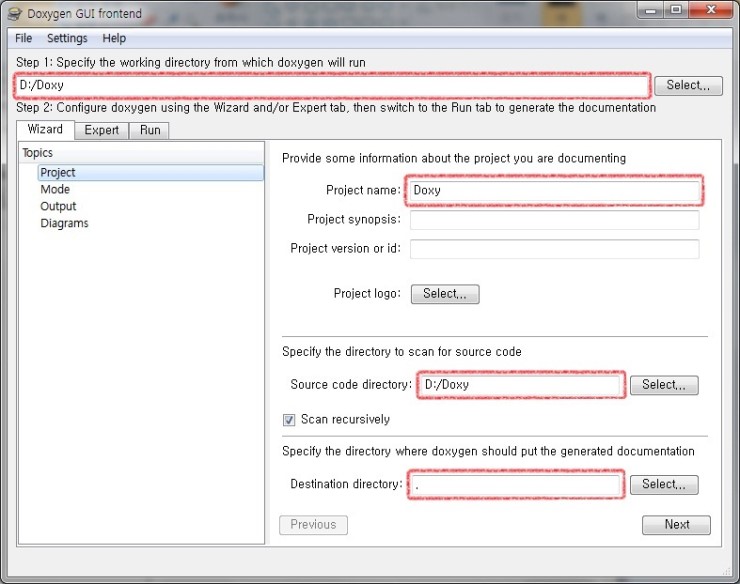
Task: Click the Project name field
Action: tap(554, 190)
